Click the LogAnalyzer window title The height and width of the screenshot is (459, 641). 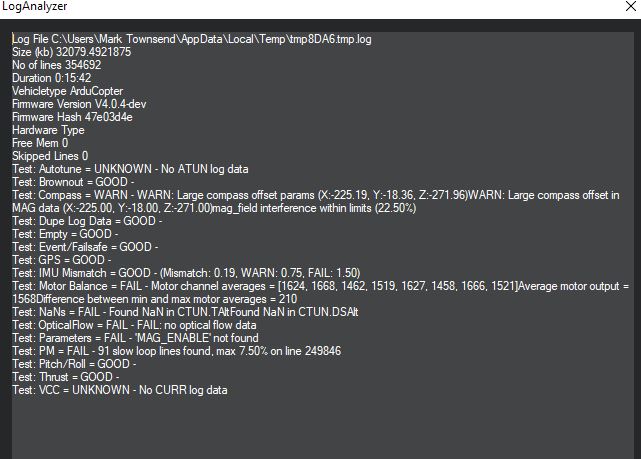pos(34,6)
